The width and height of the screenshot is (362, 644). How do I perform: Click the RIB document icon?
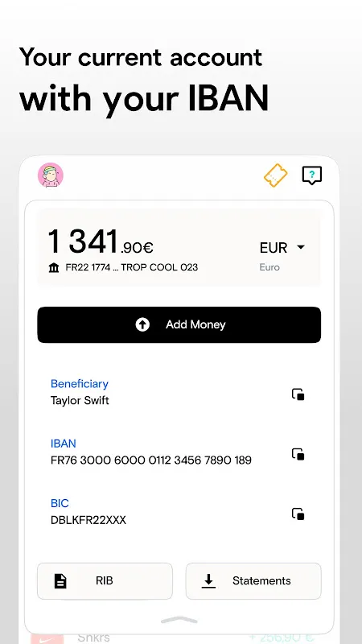coord(60,580)
